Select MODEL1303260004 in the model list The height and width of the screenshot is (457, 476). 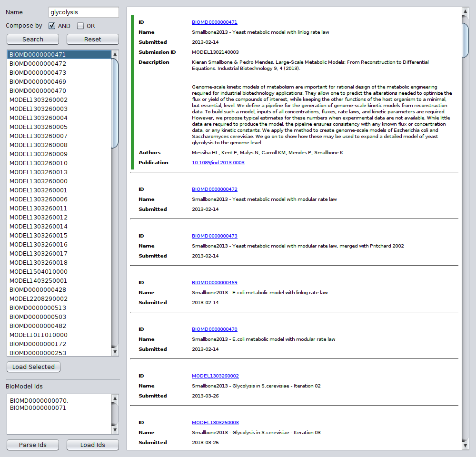pos(59,118)
